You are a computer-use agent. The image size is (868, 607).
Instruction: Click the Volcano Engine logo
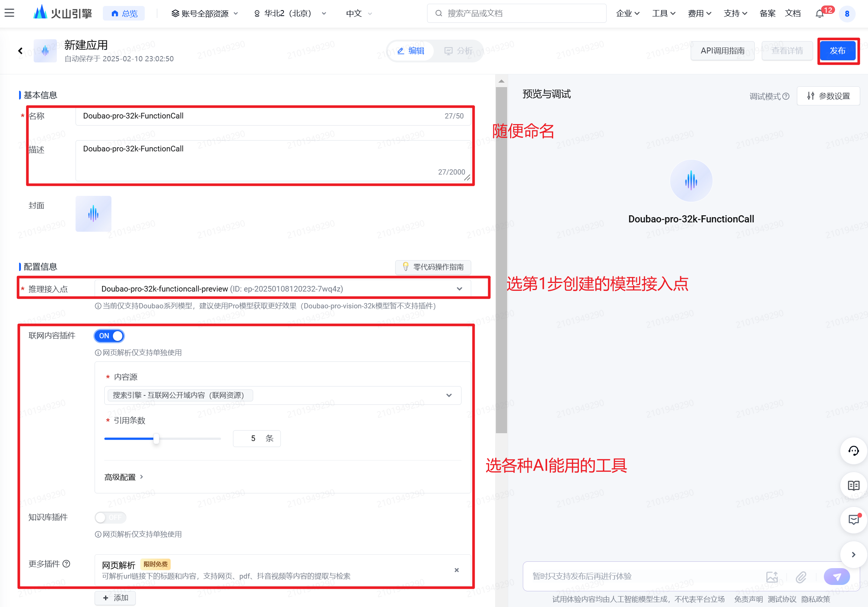pos(63,13)
